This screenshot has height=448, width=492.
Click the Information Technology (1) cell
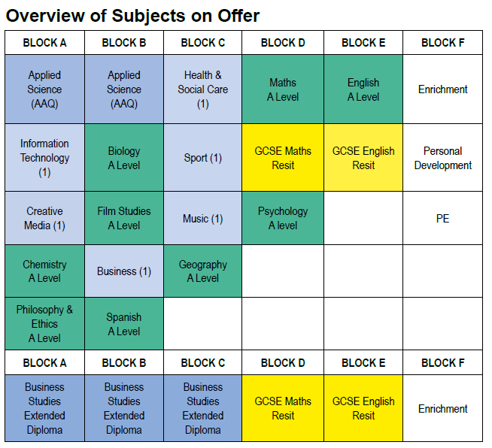[44, 158]
